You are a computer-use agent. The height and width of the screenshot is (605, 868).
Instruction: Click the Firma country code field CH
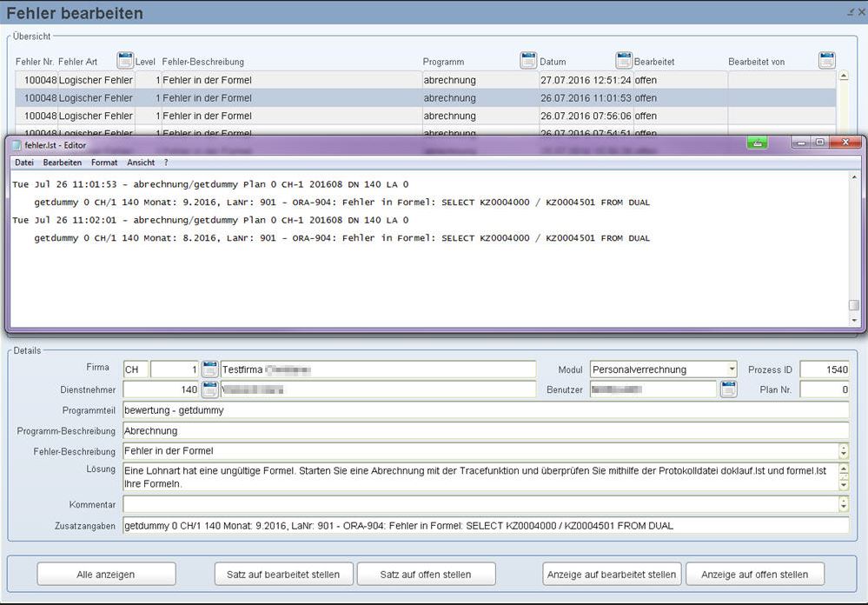click(136, 369)
